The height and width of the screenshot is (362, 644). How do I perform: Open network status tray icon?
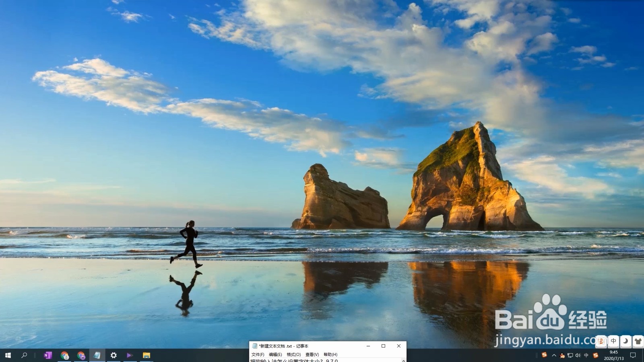(x=570, y=355)
